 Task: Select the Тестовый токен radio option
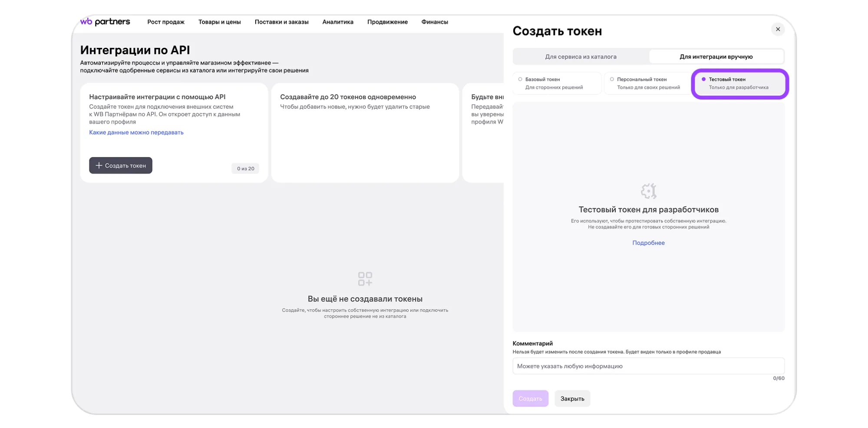(703, 80)
